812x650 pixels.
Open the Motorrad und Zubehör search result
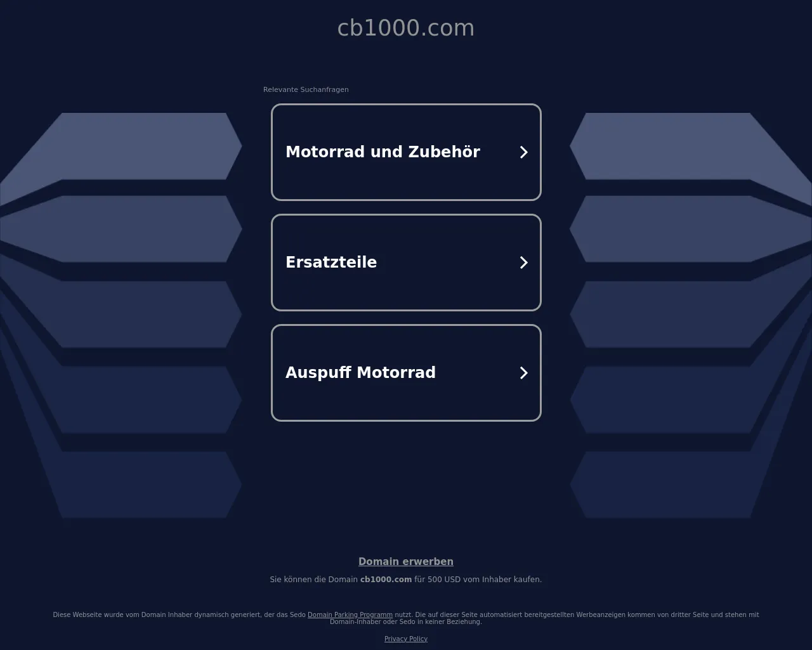(x=406, y=152)
